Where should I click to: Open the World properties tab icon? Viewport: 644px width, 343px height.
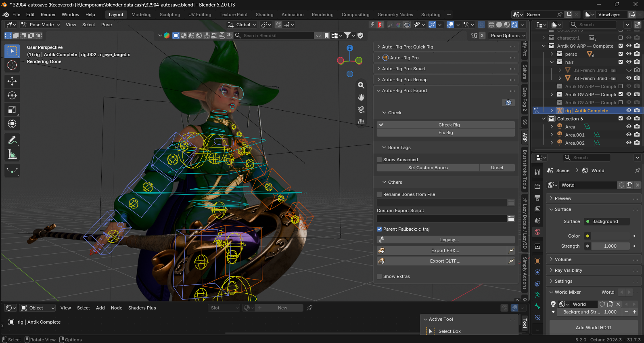coord(537,232)
